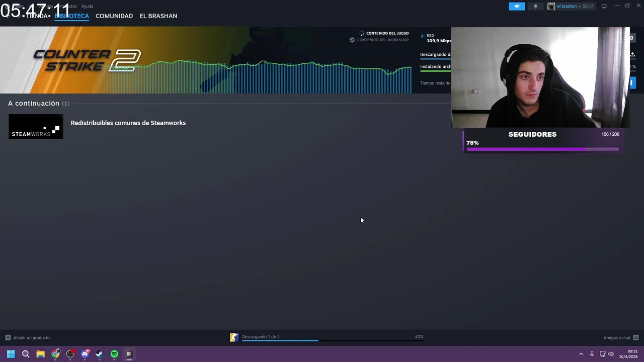Click the friends chat icon
The height and width of the screenshot is (362, 644).
pos(636,337)
